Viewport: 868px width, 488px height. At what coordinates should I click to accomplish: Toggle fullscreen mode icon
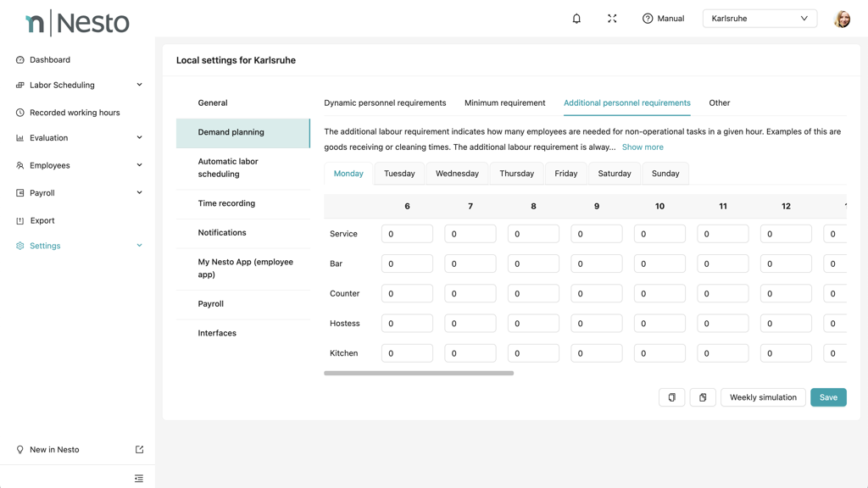(x=612, y=19)
